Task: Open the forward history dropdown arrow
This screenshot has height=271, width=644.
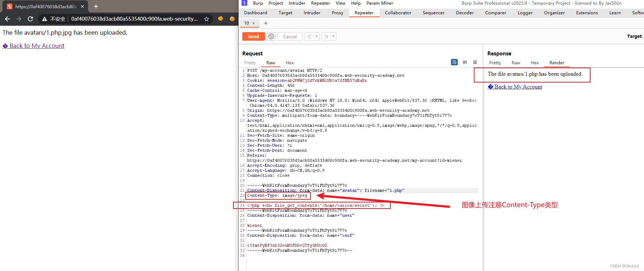Action: click(x=333, y=36)
